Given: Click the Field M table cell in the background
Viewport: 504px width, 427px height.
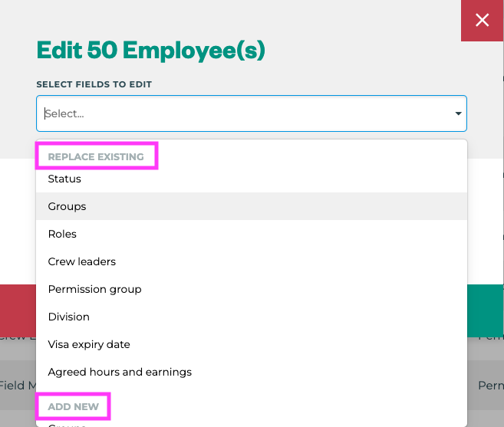Looking at the screenshot, I should [17, 386].
